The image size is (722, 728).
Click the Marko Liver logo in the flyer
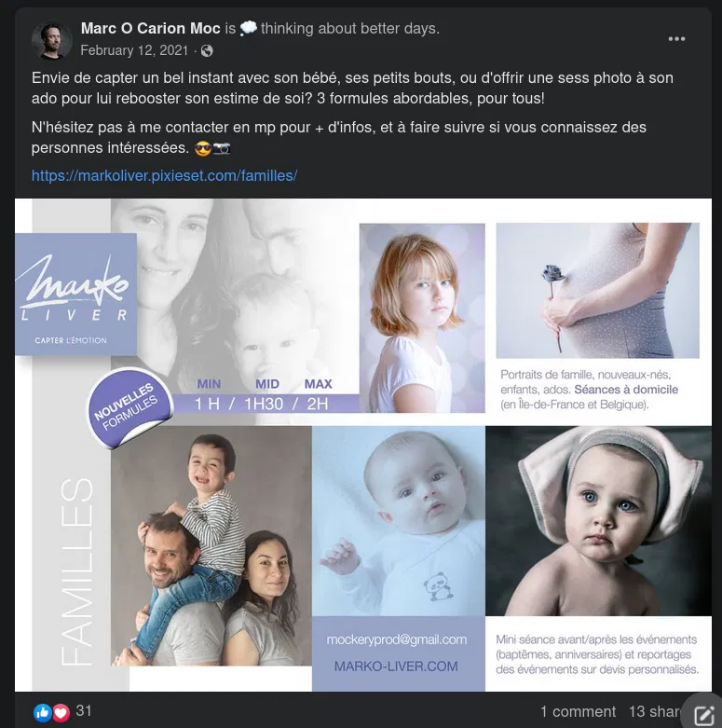75,294
